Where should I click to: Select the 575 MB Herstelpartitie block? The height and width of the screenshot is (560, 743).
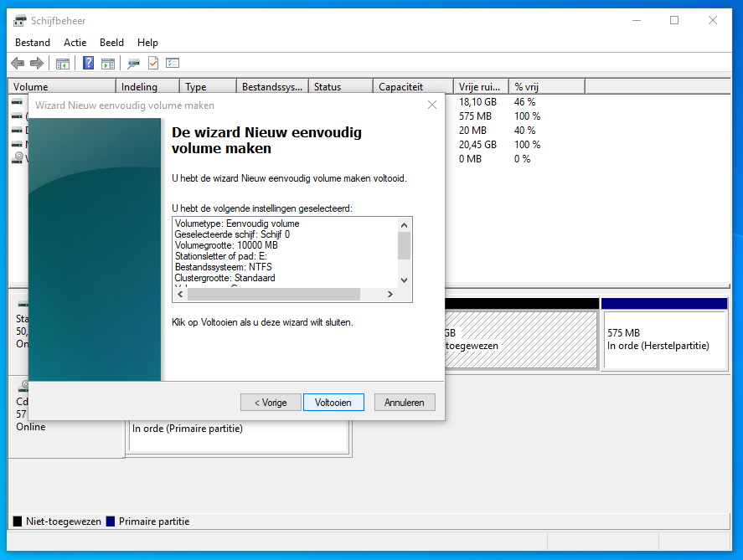pos(664,339)
